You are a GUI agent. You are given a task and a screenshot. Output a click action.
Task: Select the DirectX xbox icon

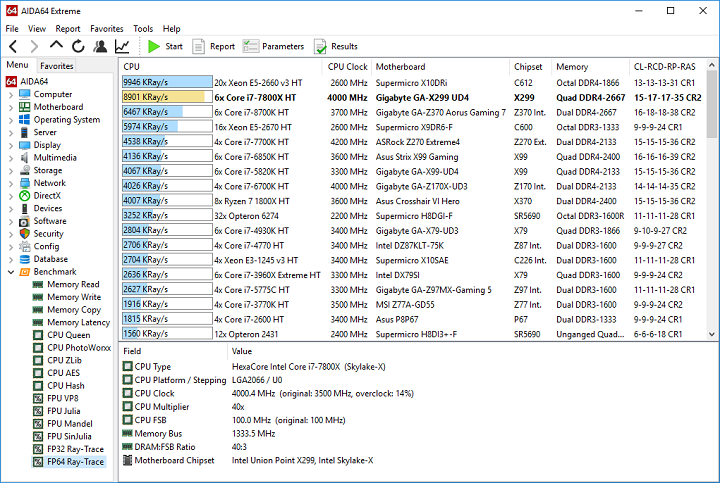(24, 196)
